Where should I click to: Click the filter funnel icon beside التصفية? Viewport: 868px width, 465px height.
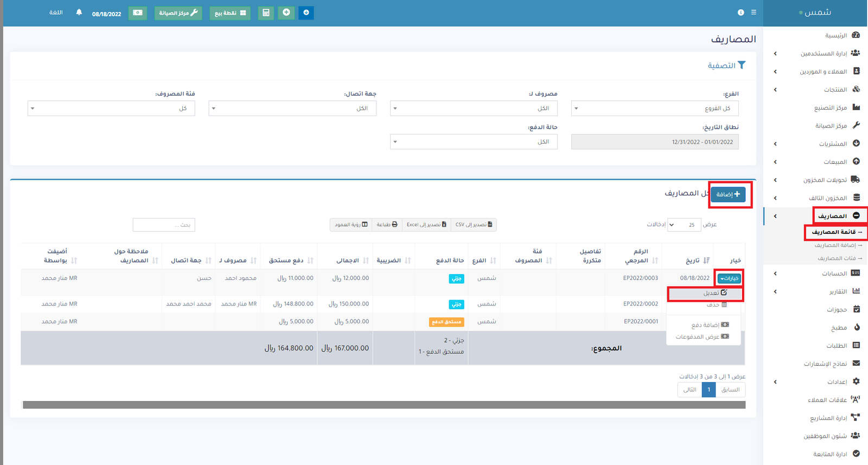[742, 65]
